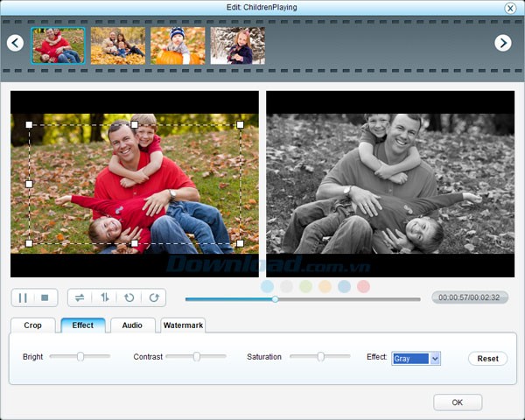Click the Reset button

(487, 359)
